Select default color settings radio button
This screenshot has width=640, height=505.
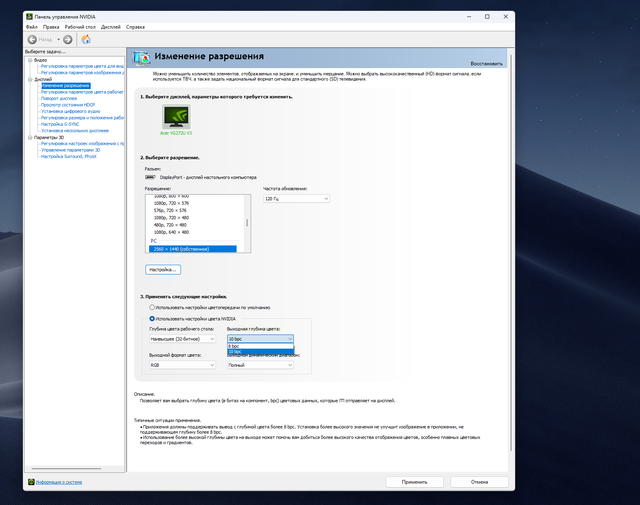tap(152, 307)
